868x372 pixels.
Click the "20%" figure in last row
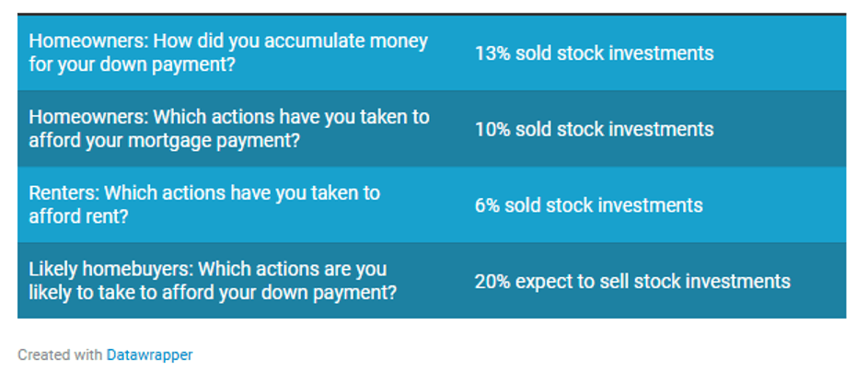pyautogui.click(x=492, y=281)
